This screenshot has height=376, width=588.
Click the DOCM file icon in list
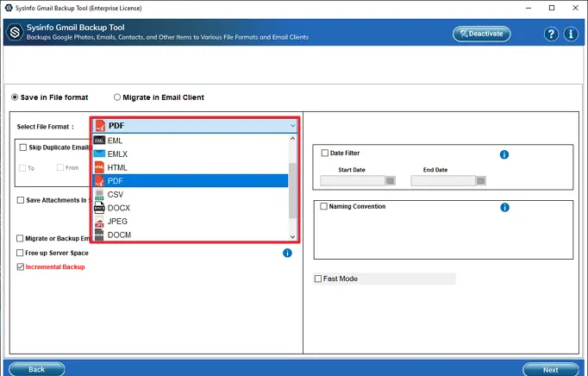[x=99, y=235]
